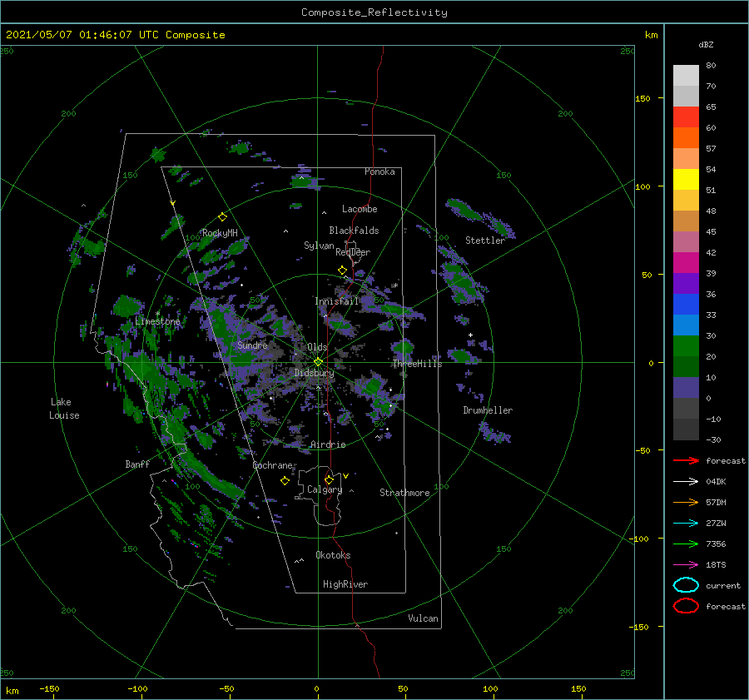Pick the cyan 27ZW arrow legend icon
Viewport: 749px width, 700px height.
(686, 523)
